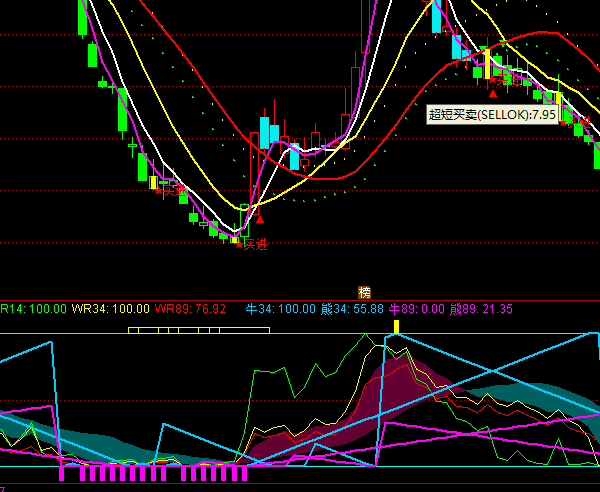Select the WR34: 100.00 indicator label
This screenshot has height=492, width=600.
pos(110,309)
